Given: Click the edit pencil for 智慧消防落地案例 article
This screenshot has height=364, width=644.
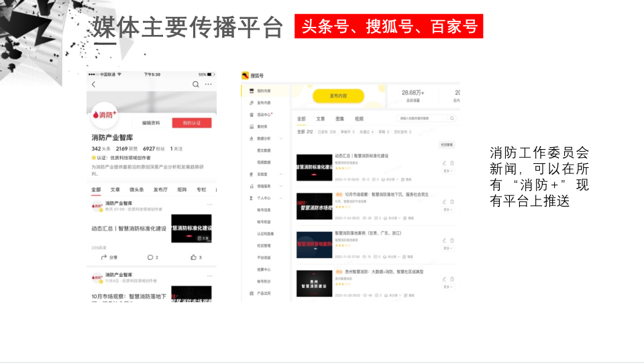Looking at the screenshot, I should pyautogui.click(x=444, y=240).
